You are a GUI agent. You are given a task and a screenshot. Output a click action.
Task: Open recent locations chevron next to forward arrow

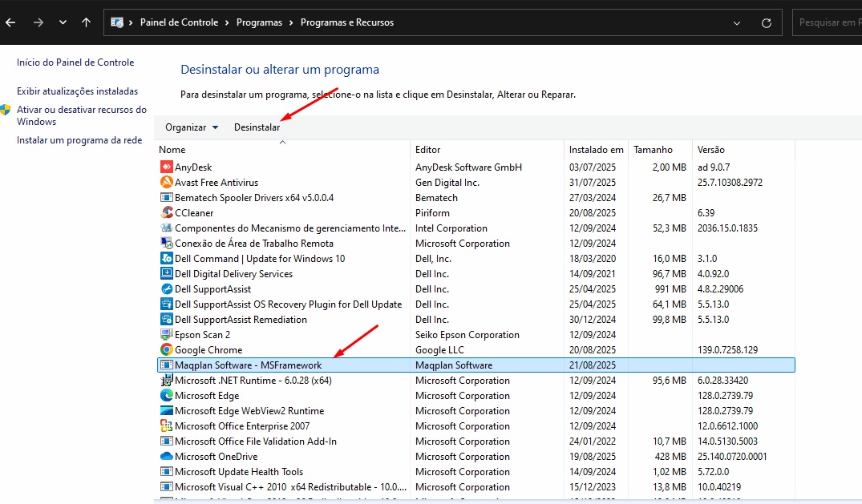(63, 22)
